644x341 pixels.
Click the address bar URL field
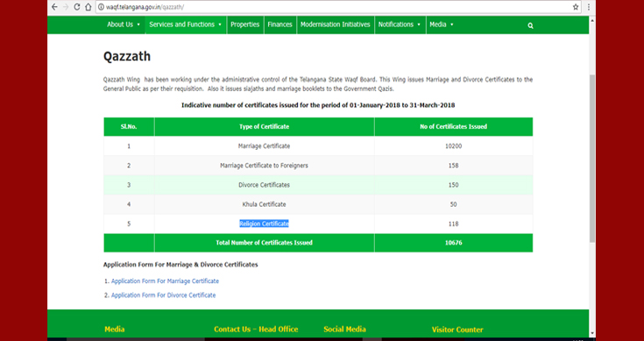click(x=338, y=7)
